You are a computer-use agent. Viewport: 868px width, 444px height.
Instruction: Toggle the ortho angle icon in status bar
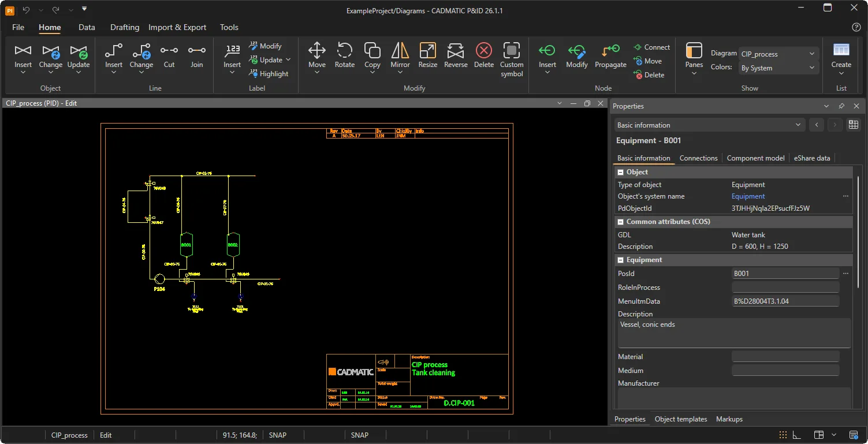pyautogui.click(x=797, y=435)
